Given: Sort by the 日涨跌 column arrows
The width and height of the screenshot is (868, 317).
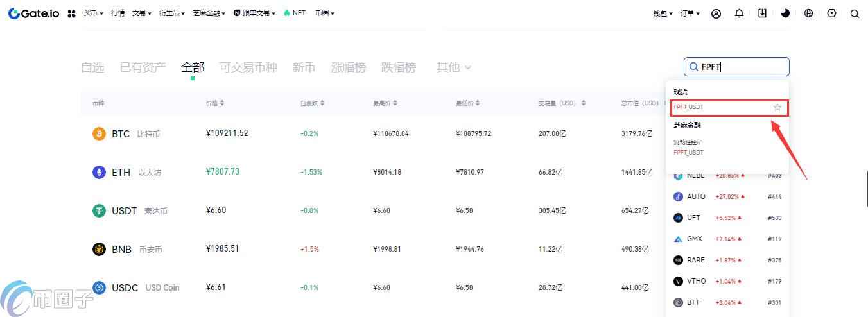Looking at the screenshot, I should (322, 103).
